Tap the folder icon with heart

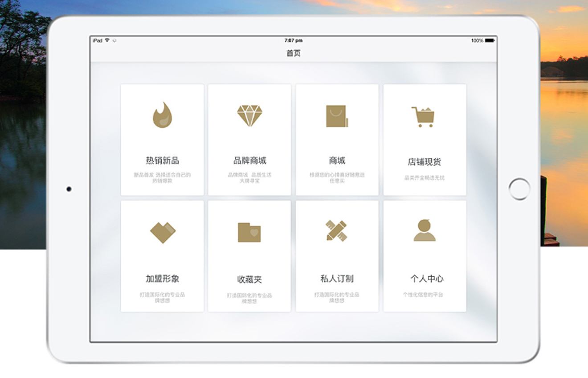click(x=249, y=232)
